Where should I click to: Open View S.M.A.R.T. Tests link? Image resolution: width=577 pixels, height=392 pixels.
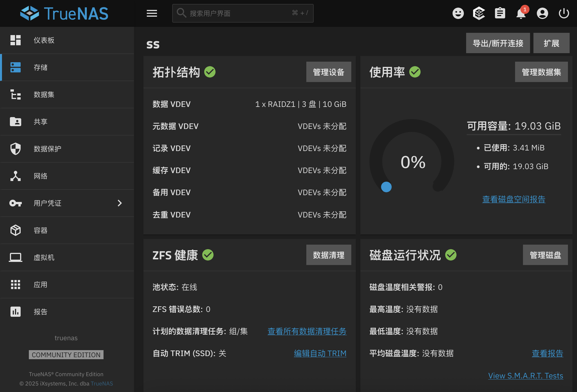[526, 376]
